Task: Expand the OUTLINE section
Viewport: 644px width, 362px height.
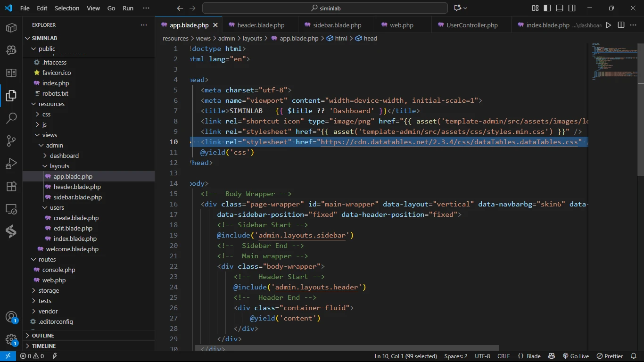Action: tap(43, 336)
